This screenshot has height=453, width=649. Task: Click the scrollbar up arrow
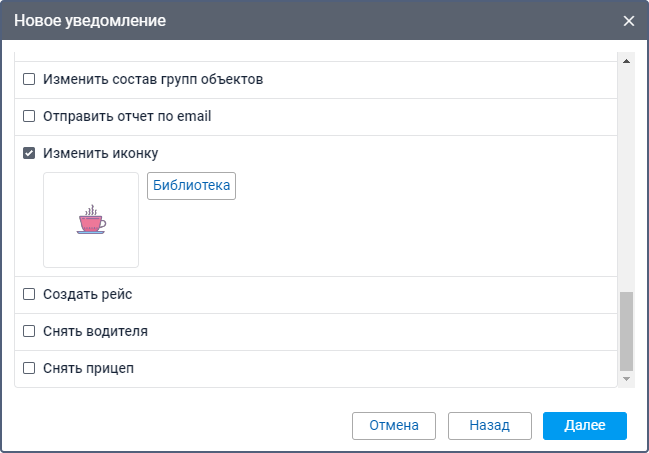tap(627, 61)
